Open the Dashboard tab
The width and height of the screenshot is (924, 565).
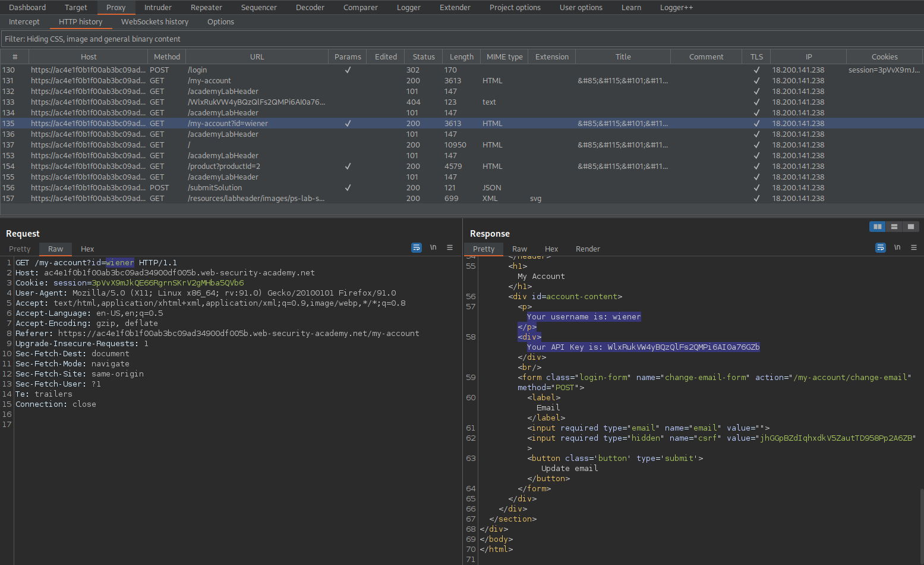27,8
